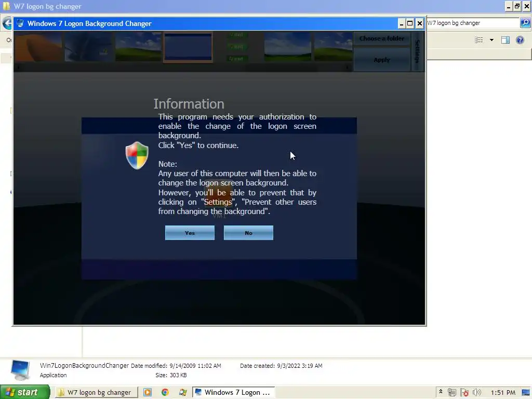This screenshot has width=532, height=399.
Task: Switch to Windows 7 Logon taskbar item
Action: [234, 393]
